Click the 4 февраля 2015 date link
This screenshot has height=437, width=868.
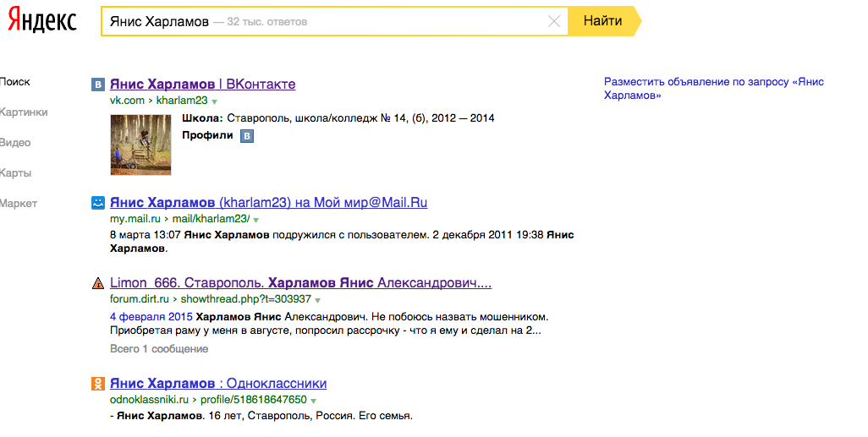[151, 317]
